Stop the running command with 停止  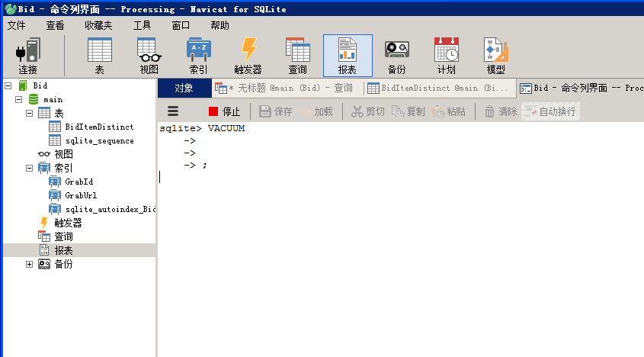click(224, 111)
